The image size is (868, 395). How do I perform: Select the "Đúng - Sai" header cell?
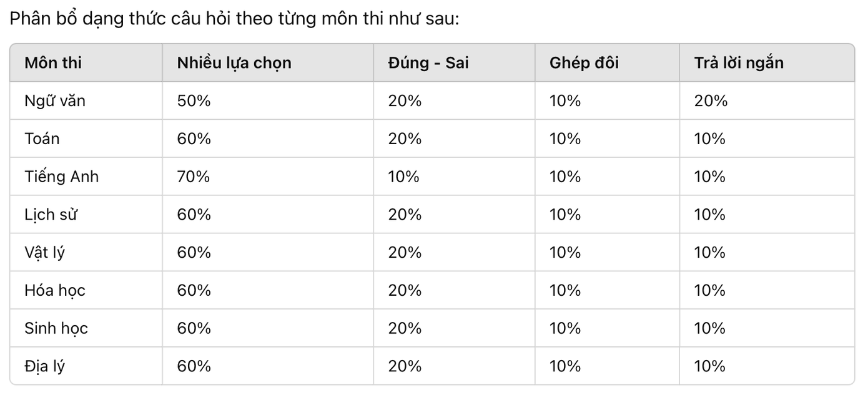(x=428, y=63)
